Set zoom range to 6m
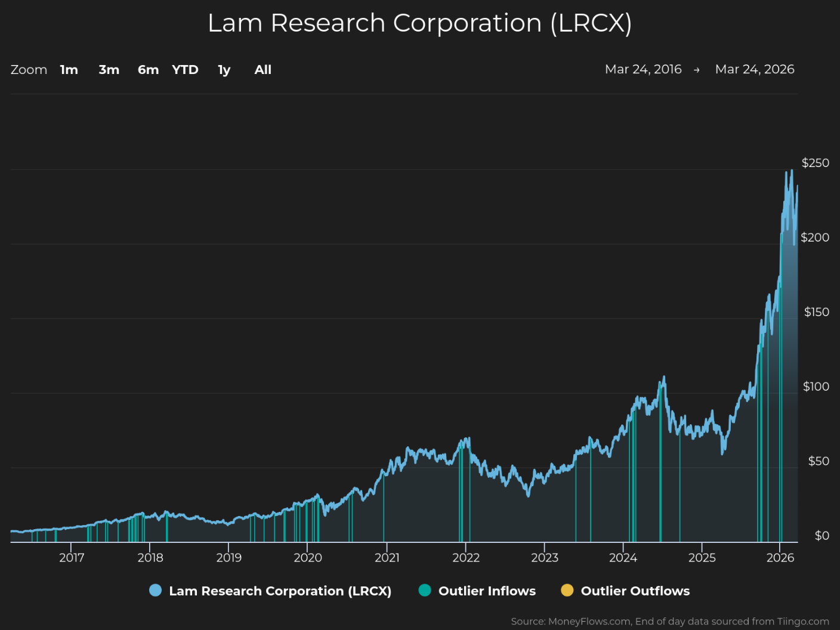 (x=149, y=70)
